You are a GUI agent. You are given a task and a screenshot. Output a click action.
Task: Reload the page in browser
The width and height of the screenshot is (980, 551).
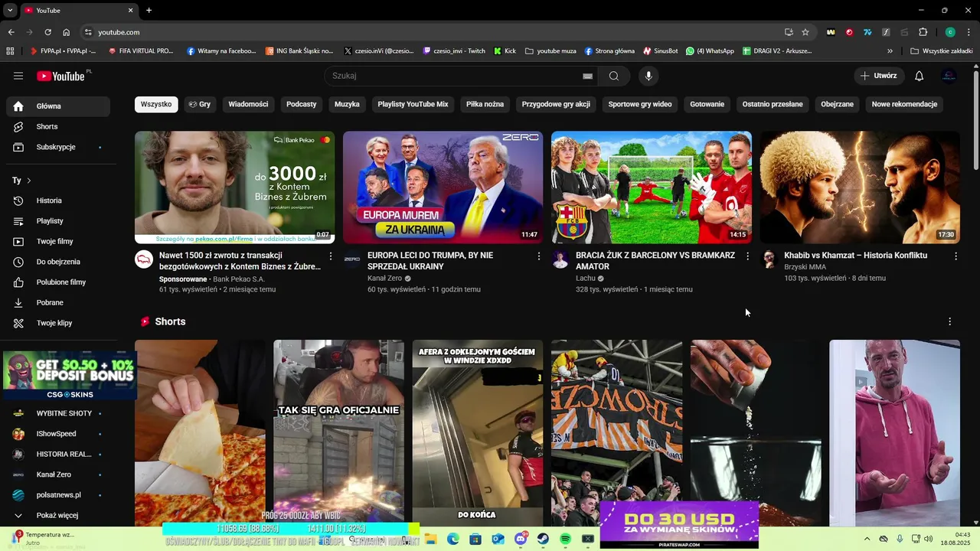[47, 32]
